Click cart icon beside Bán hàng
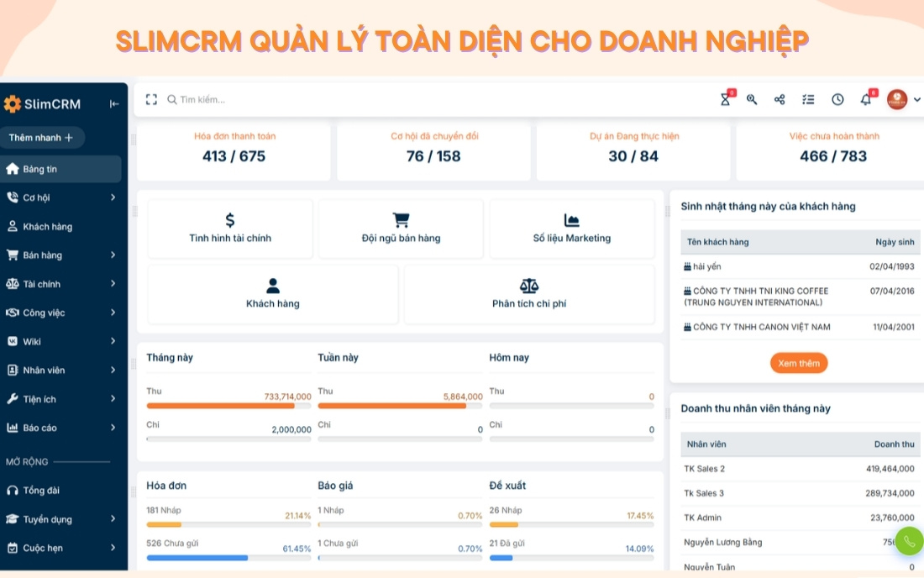This screenshot has height=578, width=924. coord(13,255)
